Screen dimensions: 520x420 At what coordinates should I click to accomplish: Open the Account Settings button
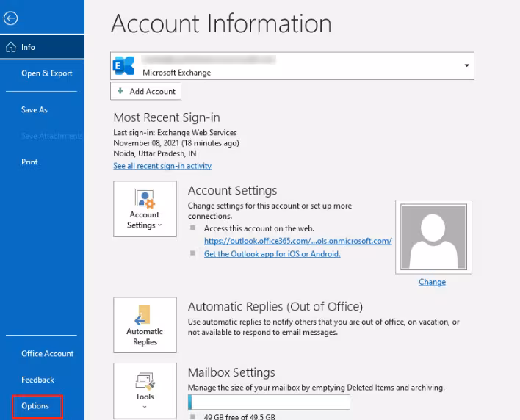coord(145,209)
